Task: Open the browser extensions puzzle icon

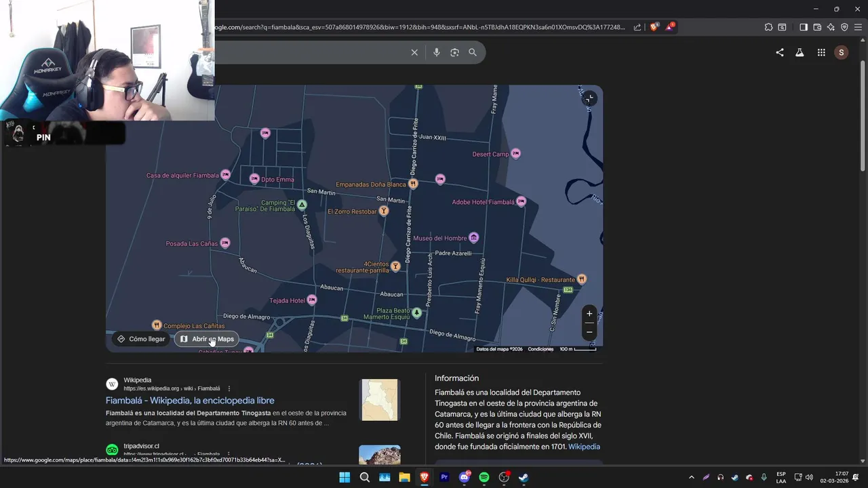Action: pyautogui.click(x=768, y=27)
